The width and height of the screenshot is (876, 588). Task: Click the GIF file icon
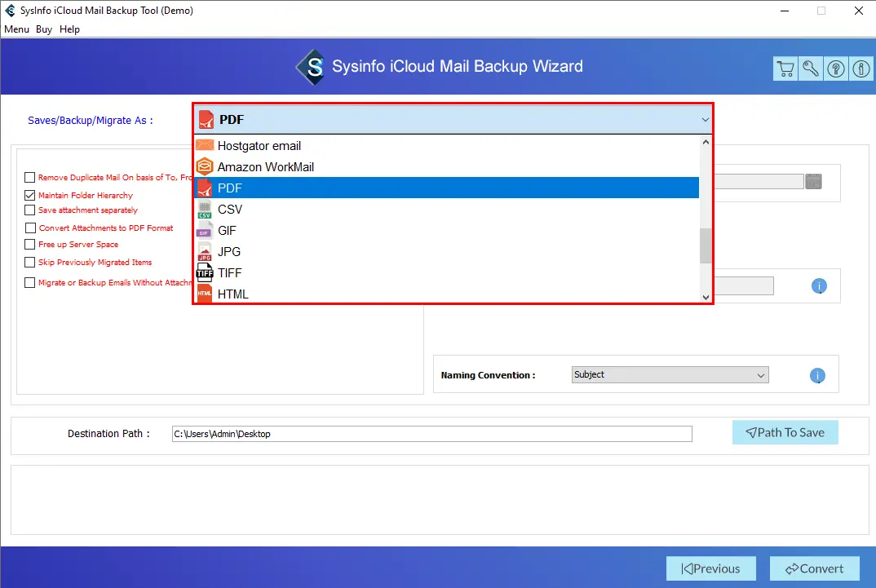pos(205,230)
